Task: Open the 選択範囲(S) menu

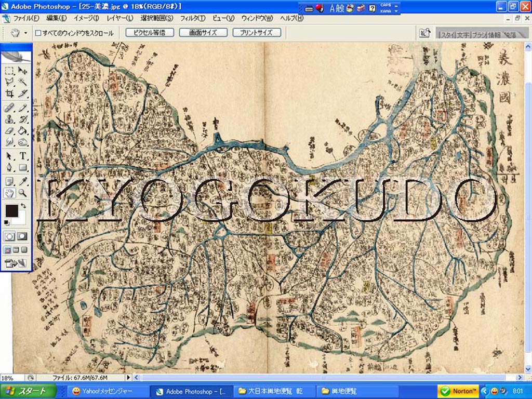Action: (157, 18)
